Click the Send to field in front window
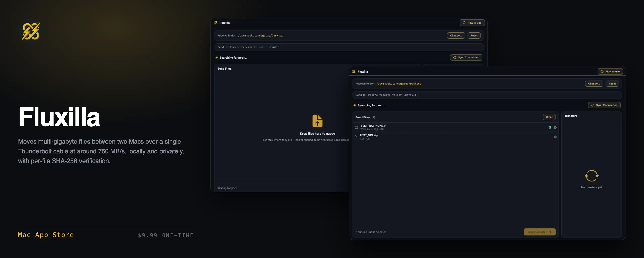644x258 pixels. point(487,95)
